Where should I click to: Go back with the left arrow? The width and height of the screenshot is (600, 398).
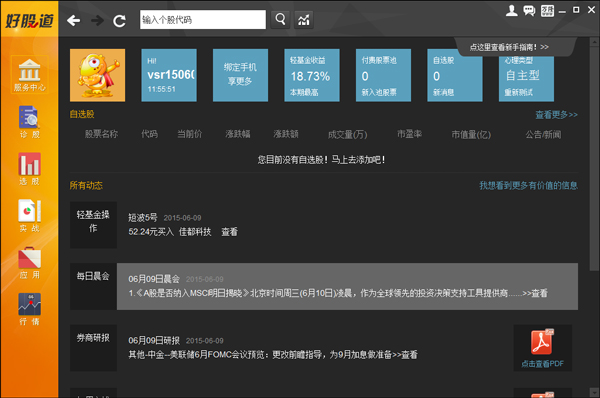coord(73,20)
